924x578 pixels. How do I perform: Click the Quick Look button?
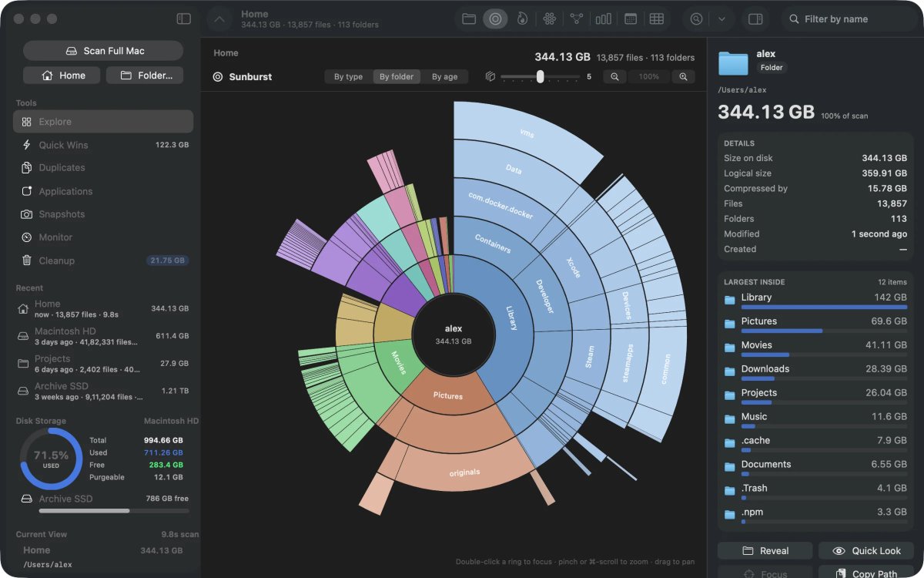(865, 551)
